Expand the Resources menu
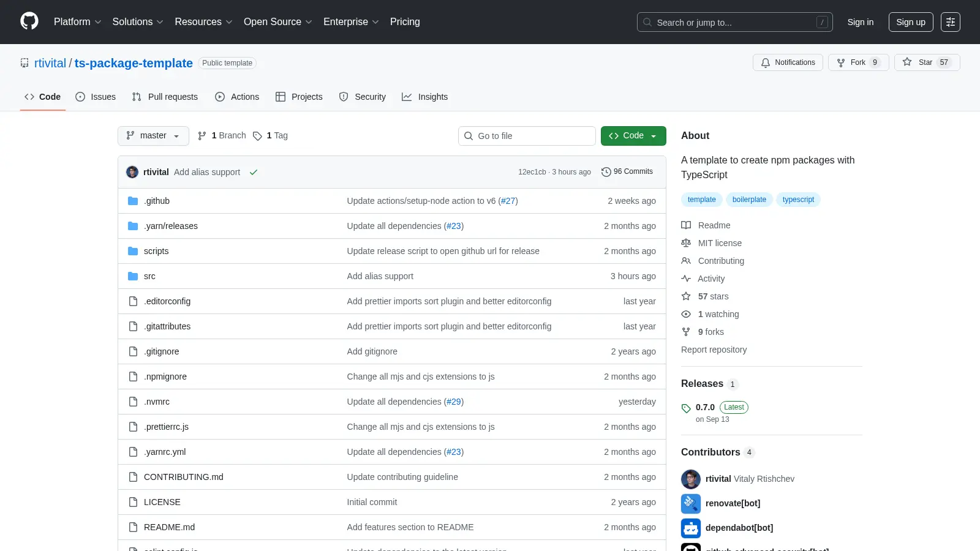980x551 pixels. tap(203, 22)
